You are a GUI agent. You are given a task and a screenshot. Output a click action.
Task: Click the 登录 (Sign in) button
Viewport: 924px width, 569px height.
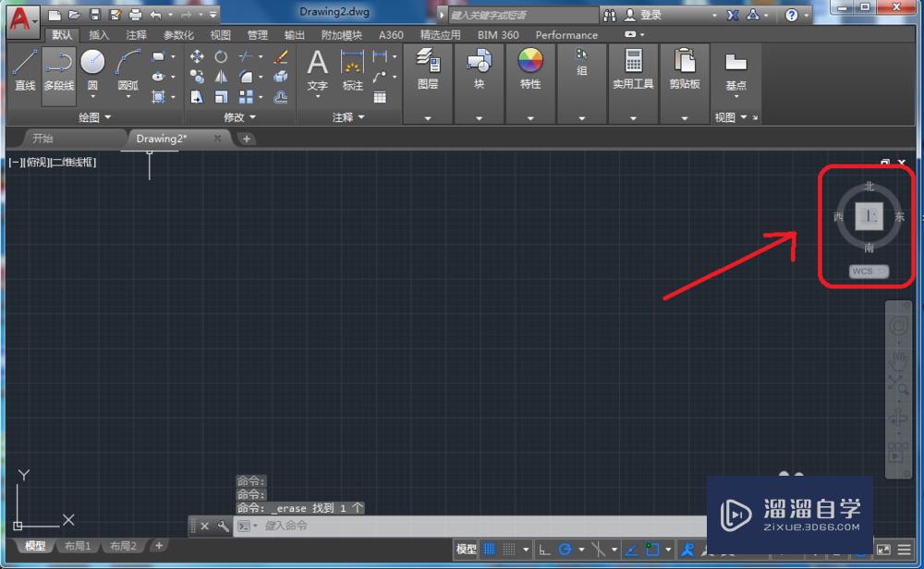click(x=645, y=15)
